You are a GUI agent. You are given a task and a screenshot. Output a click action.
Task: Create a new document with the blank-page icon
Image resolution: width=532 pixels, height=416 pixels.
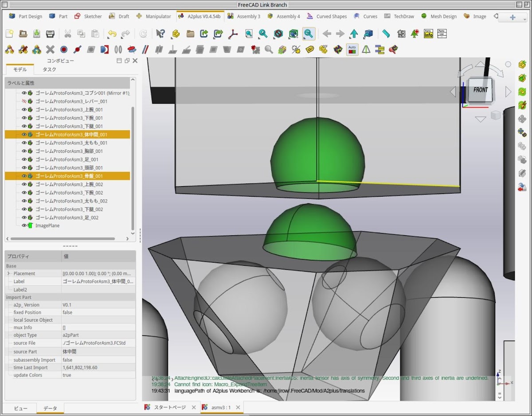coord(9,34)
